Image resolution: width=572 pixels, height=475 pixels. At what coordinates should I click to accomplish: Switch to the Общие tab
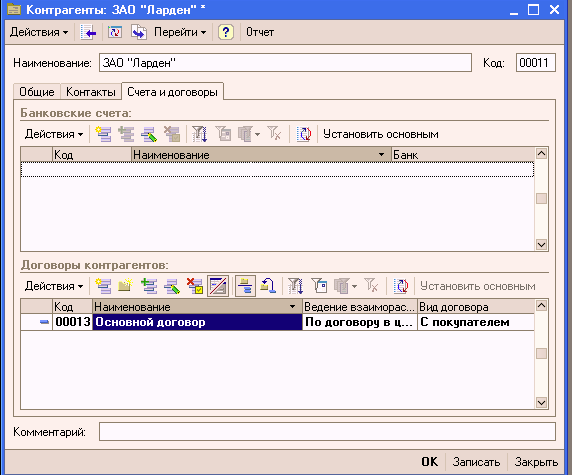pos(37,92)
